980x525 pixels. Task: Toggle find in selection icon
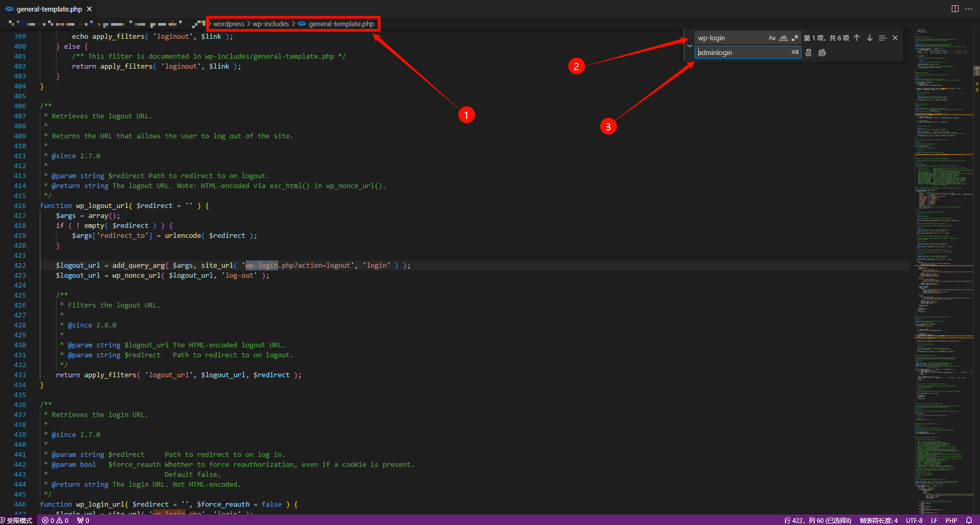click(882, 38)
